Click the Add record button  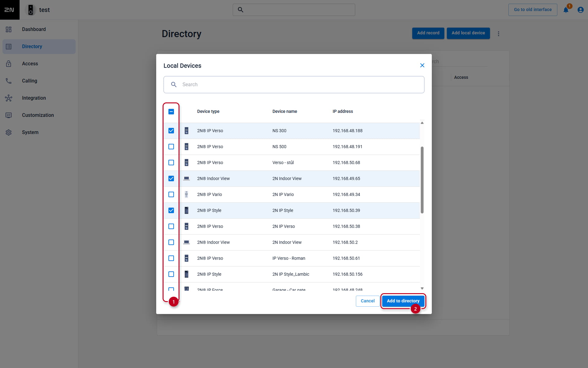[428, 33]
